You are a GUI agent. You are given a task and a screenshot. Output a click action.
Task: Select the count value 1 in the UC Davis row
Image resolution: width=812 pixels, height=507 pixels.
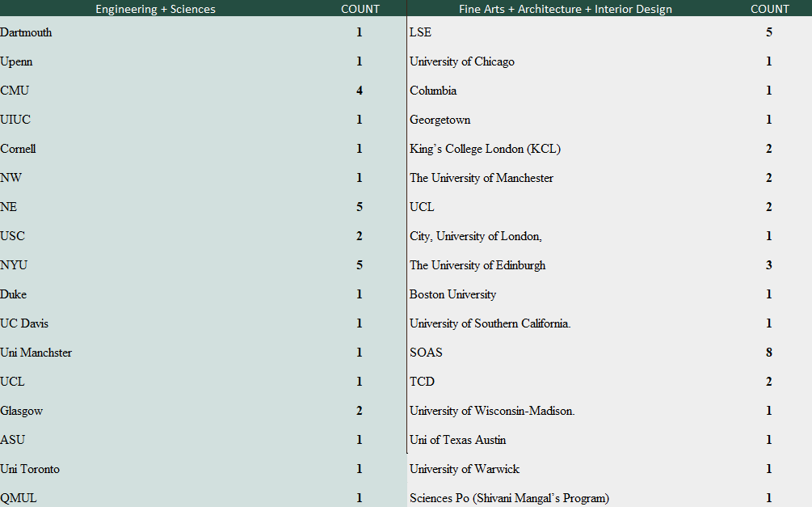360,323
